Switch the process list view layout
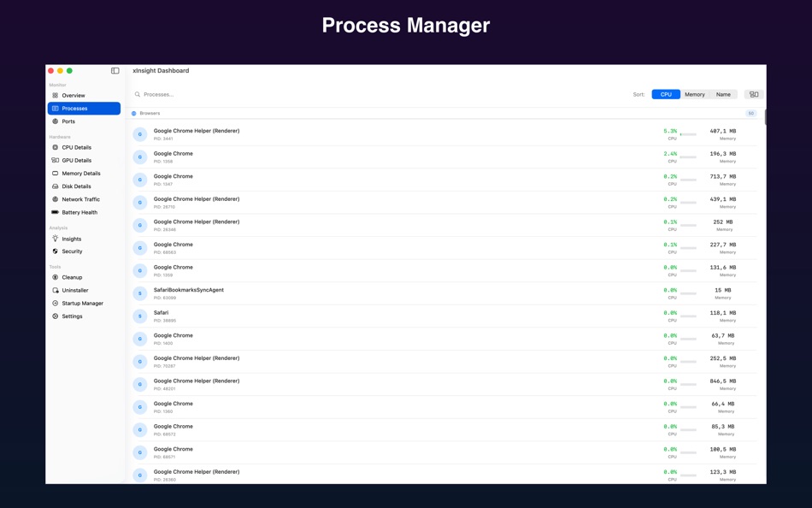Viewport: 812px width, 508px height. (753, 94)
